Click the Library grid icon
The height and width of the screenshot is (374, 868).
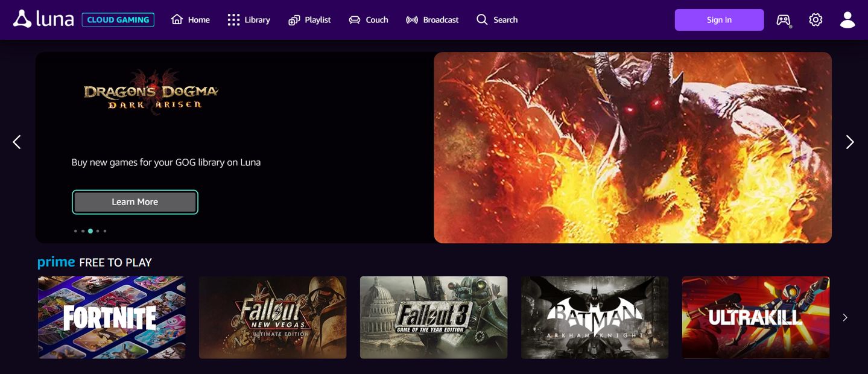pos(233,20)
